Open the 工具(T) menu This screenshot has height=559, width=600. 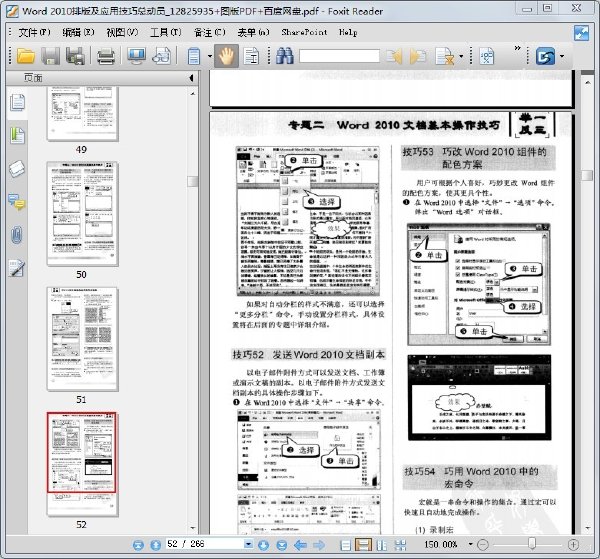[166, 33]
